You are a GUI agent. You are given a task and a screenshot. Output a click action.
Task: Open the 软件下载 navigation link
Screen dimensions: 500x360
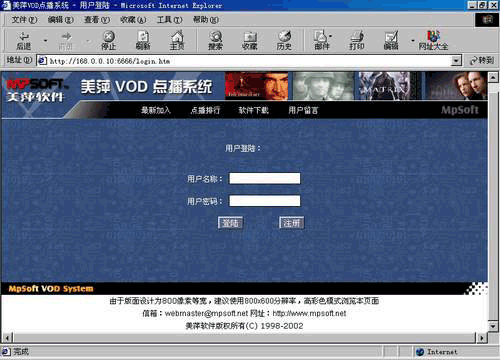click(x=254, y=110)
